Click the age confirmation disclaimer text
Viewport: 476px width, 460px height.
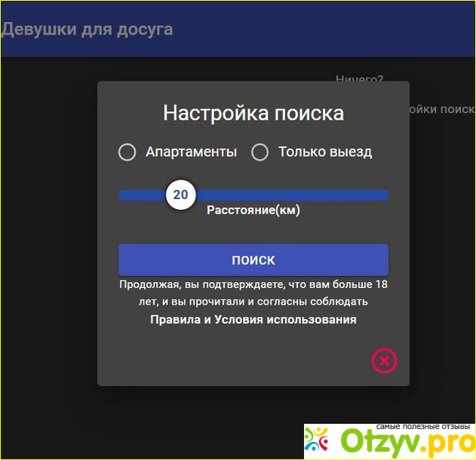click(x=253, y=293)
